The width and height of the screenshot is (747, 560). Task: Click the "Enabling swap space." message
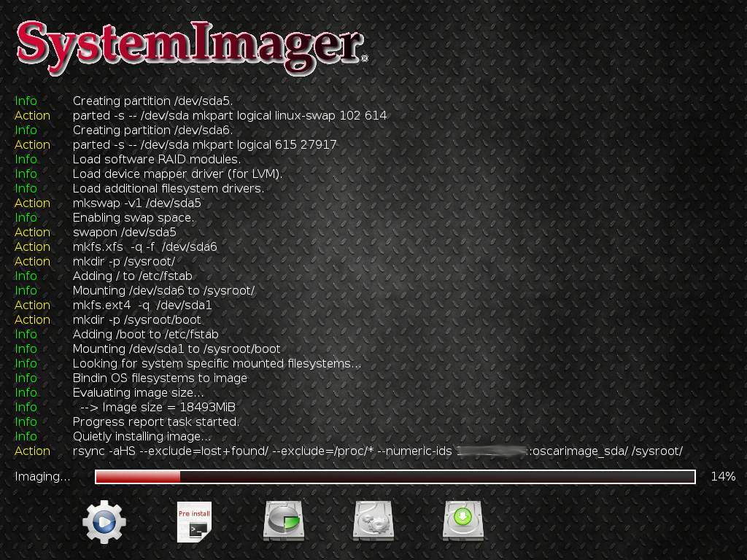133,217
